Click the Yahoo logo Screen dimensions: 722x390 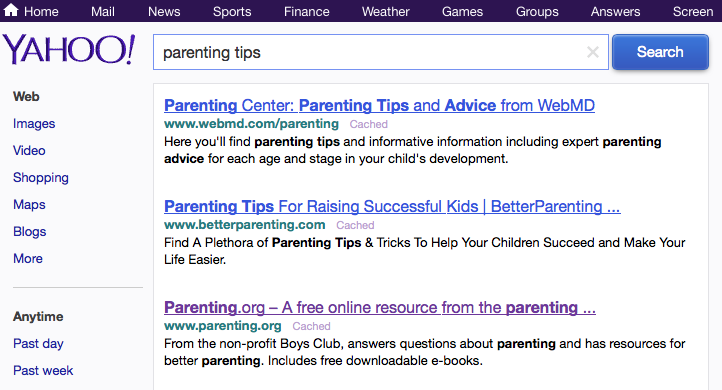69,50
